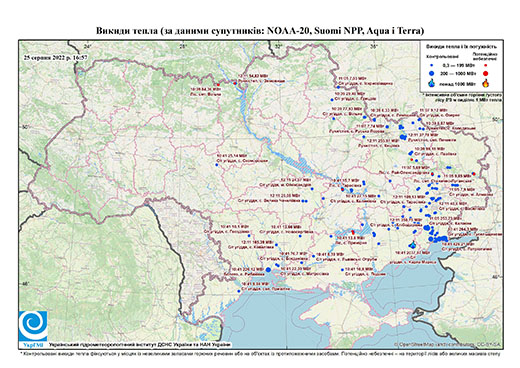Image resolution: width=520 pixels, height=368 pixels.
Task: Click the 200 — 1000 MW legend label
Action: [458, 73]
